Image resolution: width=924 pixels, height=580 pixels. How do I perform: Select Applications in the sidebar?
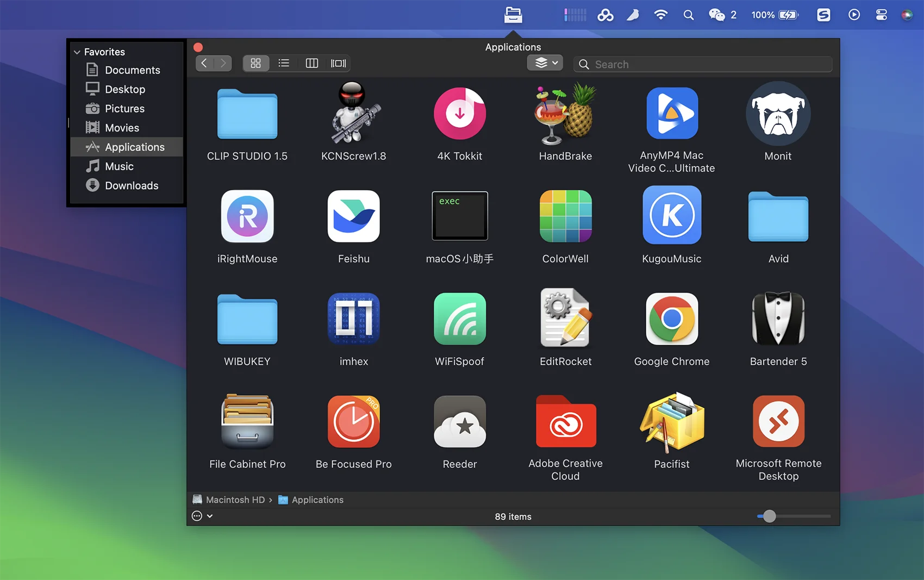pyautogui.click(x=127, y=147)
